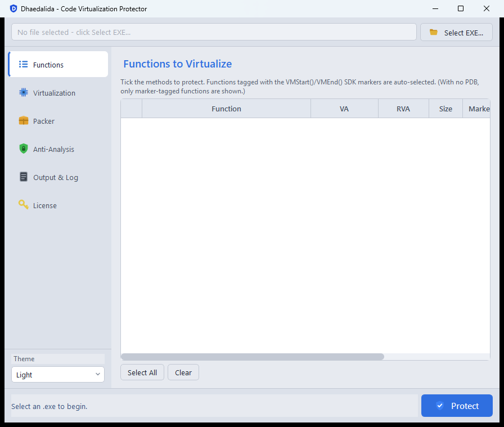Open the Theme dropdown set to Light
Viewport: 504px width, 427px height.
pyautogui.click(x=58, y=375)
